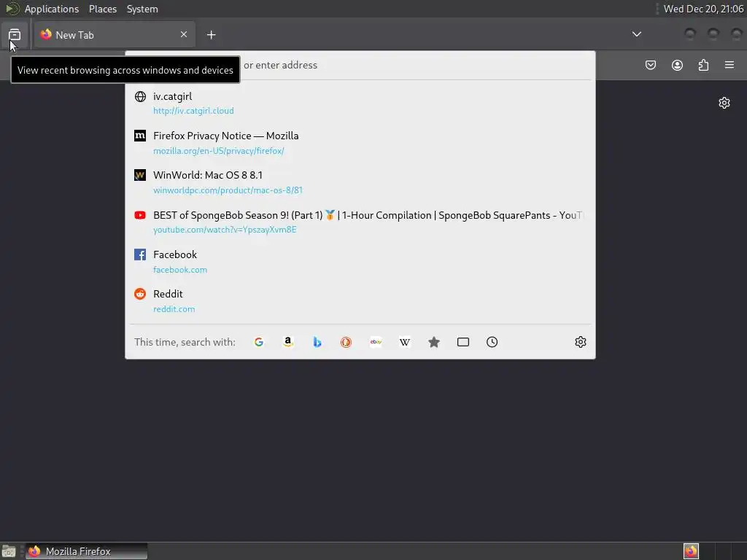Screen dimensions: 747x560
Task: Select Mozilla Firefox taskbar window button
Action: click(86, 551)
